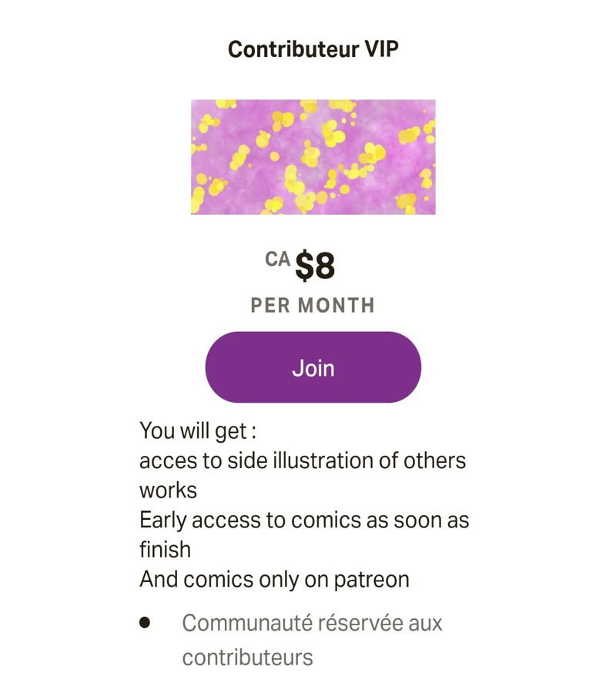Select the $8 price amount

click(x=316, y=266)
